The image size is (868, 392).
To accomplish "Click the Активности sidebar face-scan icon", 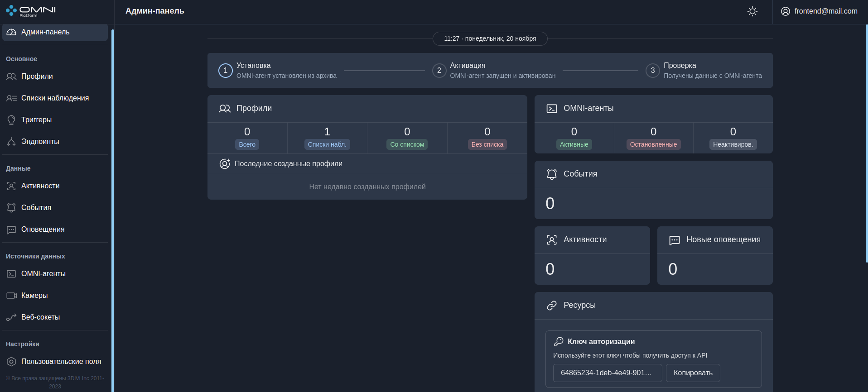I will (11, 186).
